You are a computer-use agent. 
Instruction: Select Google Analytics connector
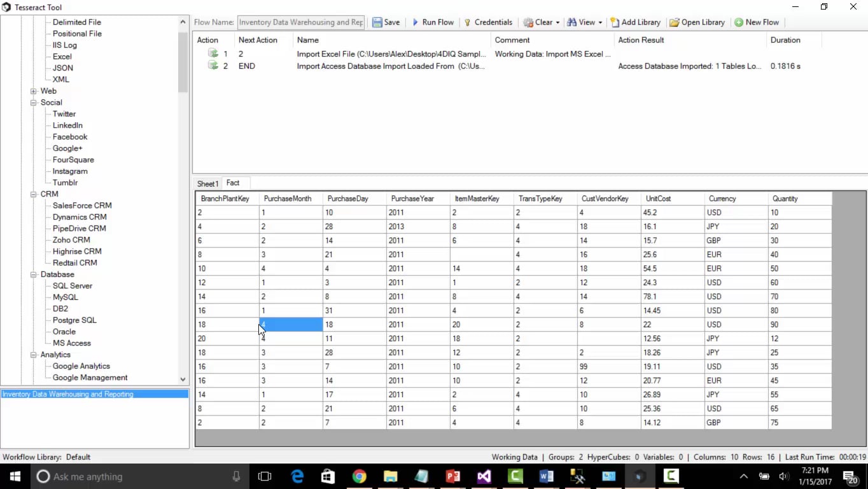81,366
